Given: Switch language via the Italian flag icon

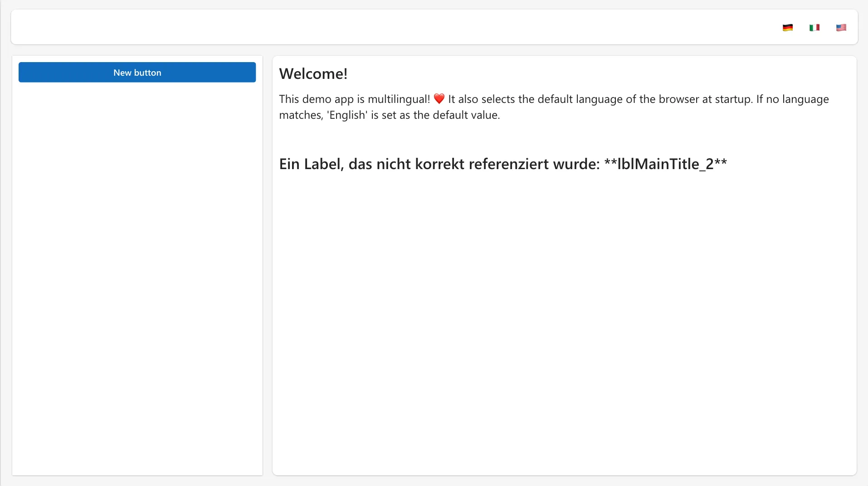Looking at the screenshot, I should (814, 28).
